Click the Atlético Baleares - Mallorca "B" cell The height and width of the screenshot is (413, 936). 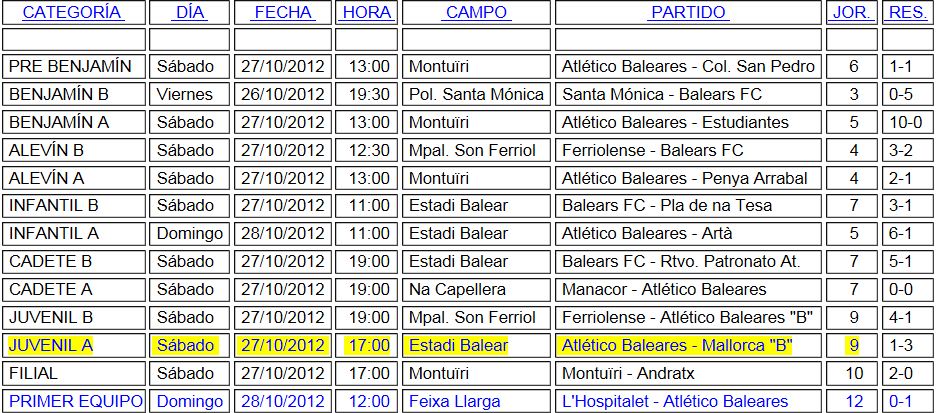click(x=688, y=346)
